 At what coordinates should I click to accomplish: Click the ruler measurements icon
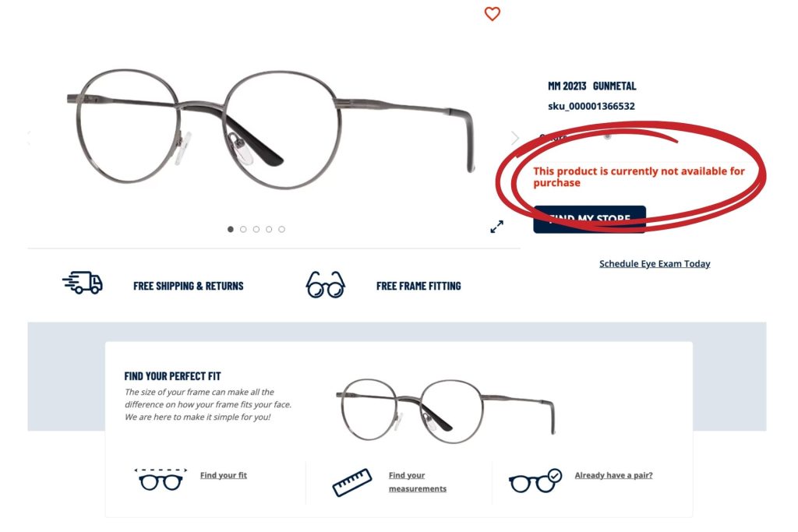tap(351, 482)
